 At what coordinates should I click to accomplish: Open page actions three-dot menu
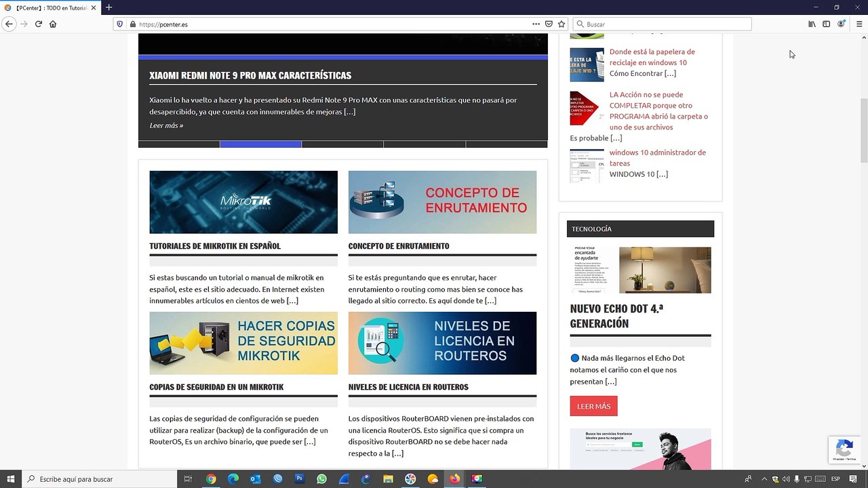(536, 24)
